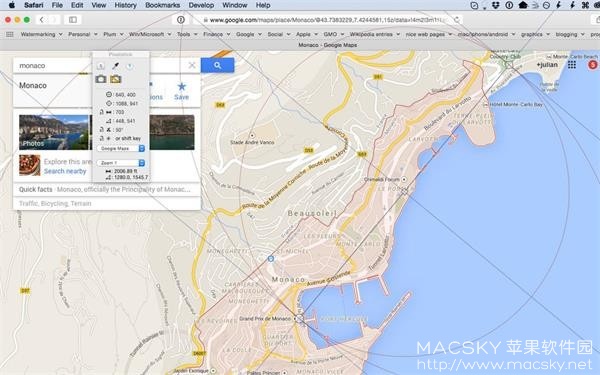Toggle the angle lock in PixelStick
Viewport: 600px width, 375px height.
click(x=101, y=130)
